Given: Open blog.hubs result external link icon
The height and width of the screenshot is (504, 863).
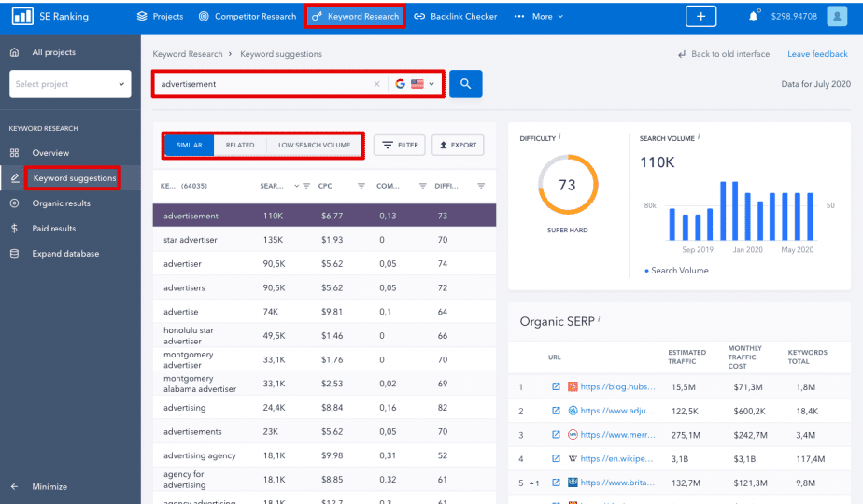Looking at the screenshot, I should tap(556, 386).
